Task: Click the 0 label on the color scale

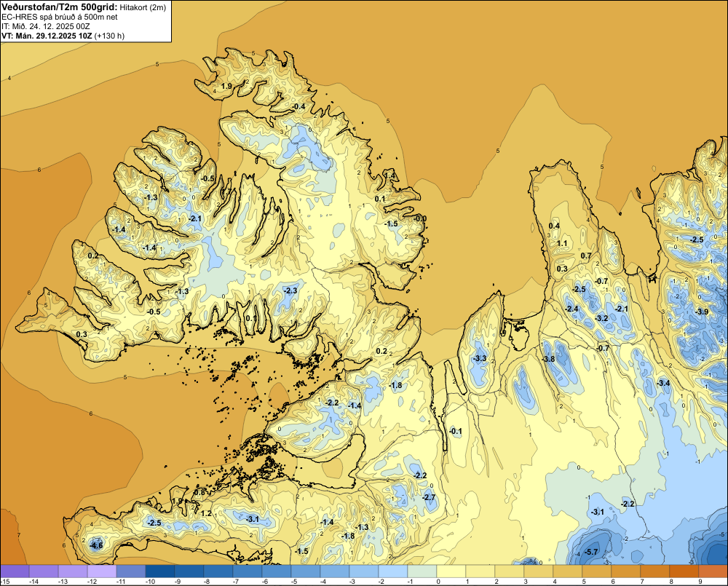Action: (438, 582)
